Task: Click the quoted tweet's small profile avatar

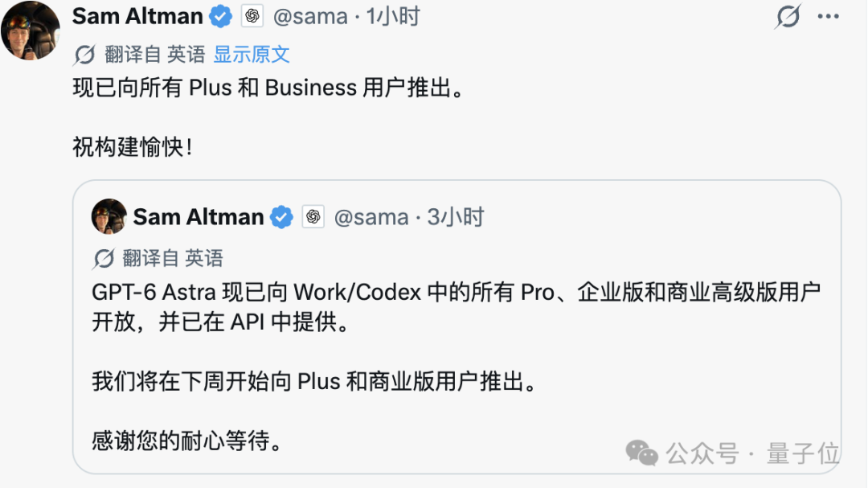Action: pos(109,216)
